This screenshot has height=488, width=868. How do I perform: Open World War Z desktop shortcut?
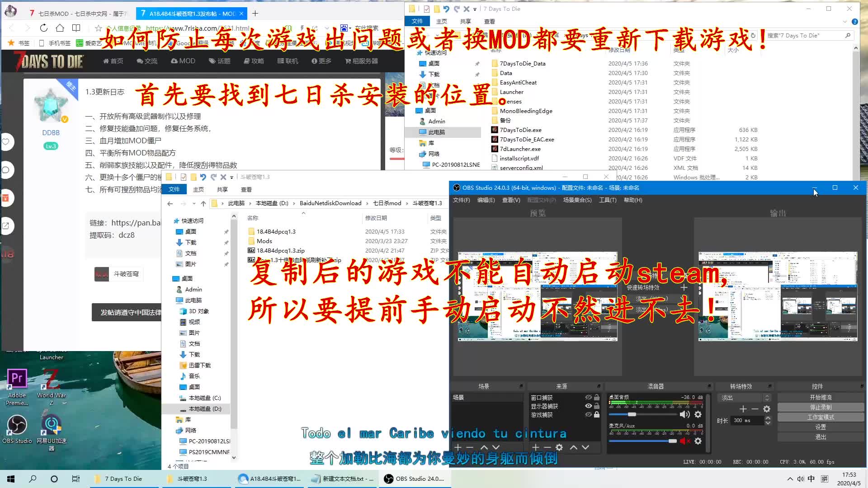pyautogui.click(x=52, y=387)
